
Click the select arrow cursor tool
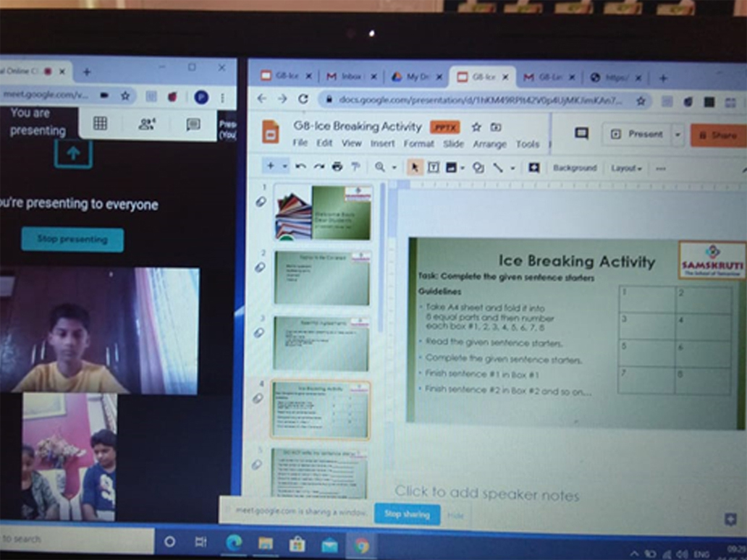414,167
